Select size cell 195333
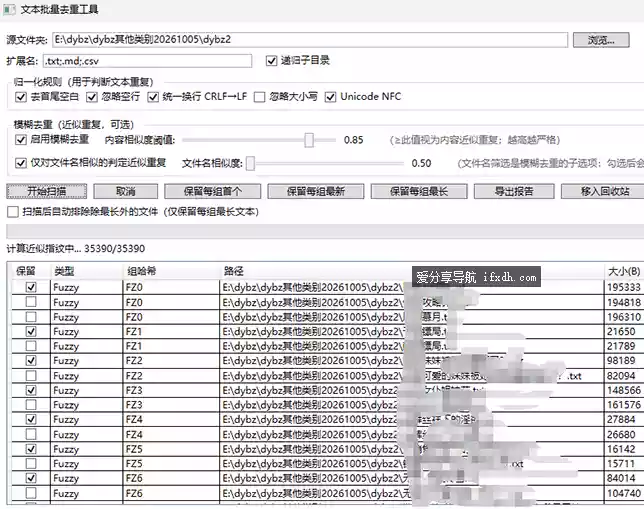Viewport: 644px width, 509px height. (624, 287)
